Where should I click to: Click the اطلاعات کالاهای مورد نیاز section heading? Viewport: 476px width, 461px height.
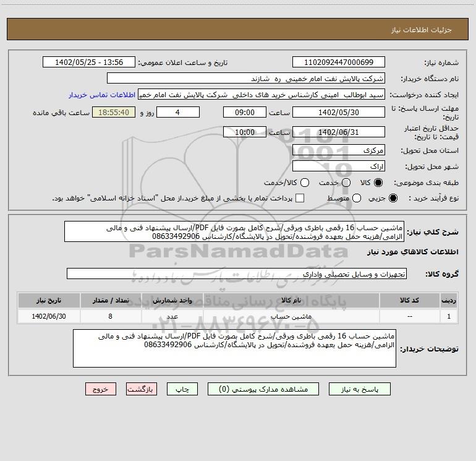tap(412, 252)
